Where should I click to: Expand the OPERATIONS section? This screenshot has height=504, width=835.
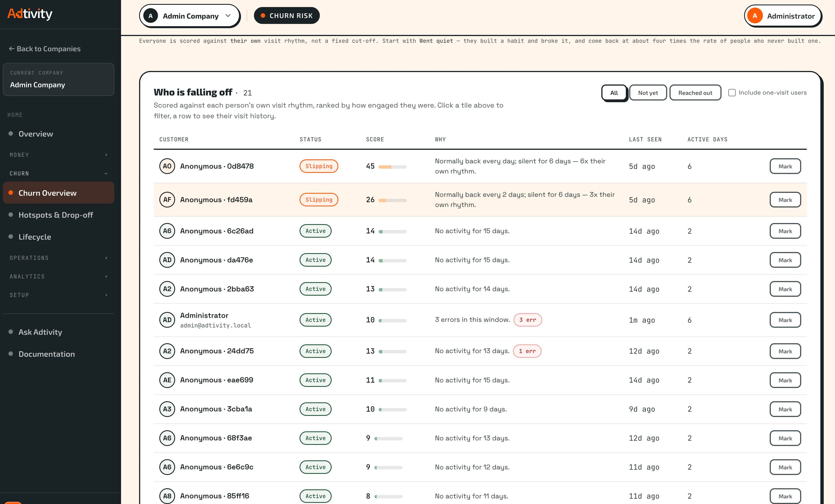58,258
